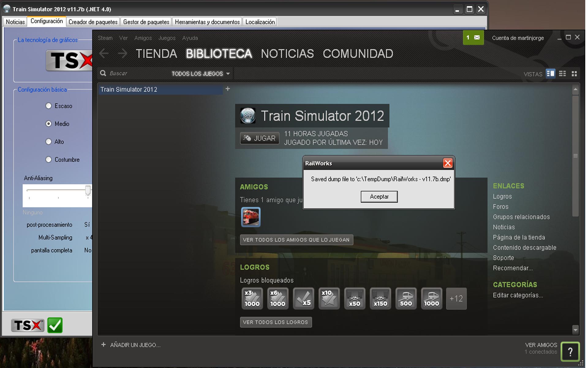Open the Juegos menu in Steam
This screenshot has height=368, width=588.
[167, 38]
